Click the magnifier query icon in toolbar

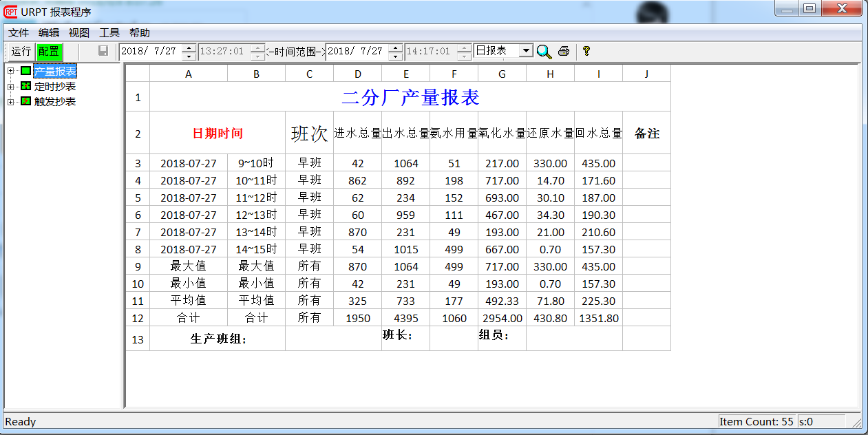click(x=544, y=51)
